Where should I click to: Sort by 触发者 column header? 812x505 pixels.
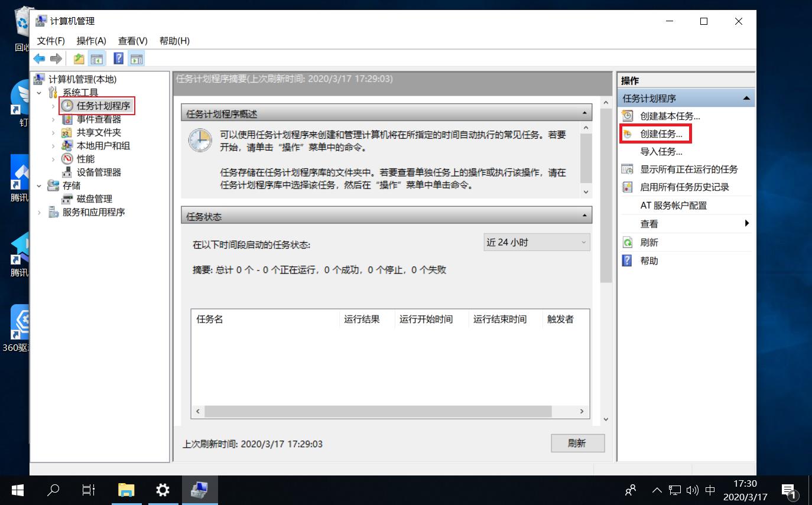[566, 319]
